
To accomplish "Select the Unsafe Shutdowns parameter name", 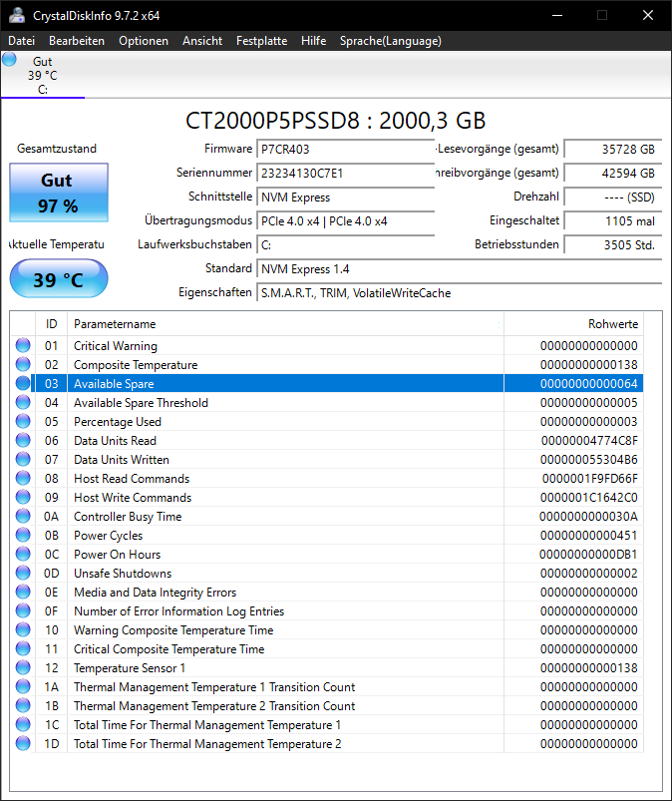I will [123, 574].
